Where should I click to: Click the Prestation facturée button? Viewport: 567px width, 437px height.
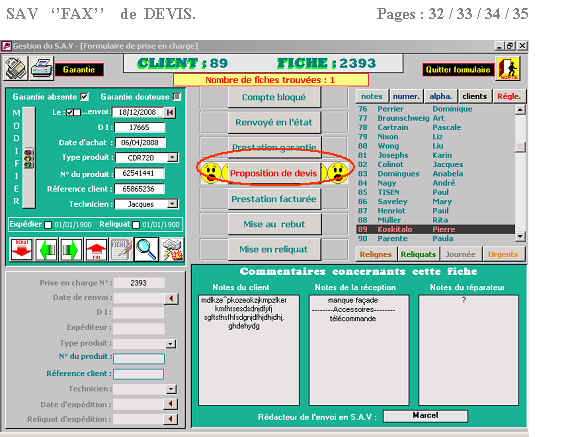274,199
